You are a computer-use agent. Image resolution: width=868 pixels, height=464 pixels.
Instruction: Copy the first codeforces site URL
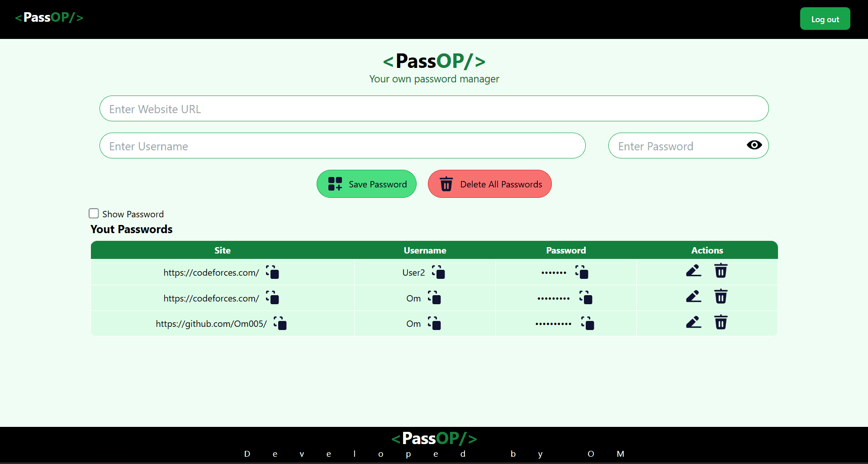(x=272, y=272)
